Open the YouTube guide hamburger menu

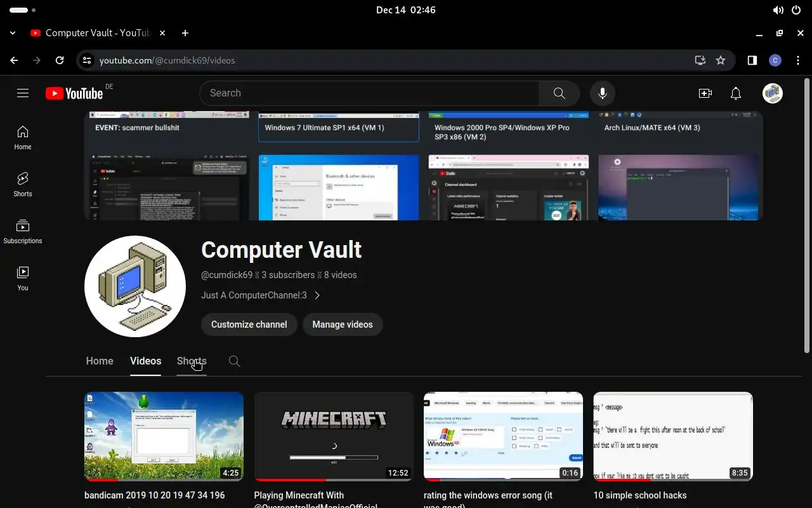tap(23, 93)
